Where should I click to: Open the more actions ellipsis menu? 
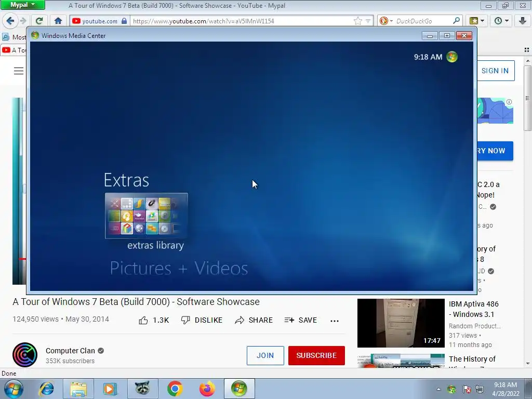click(335, 321)
